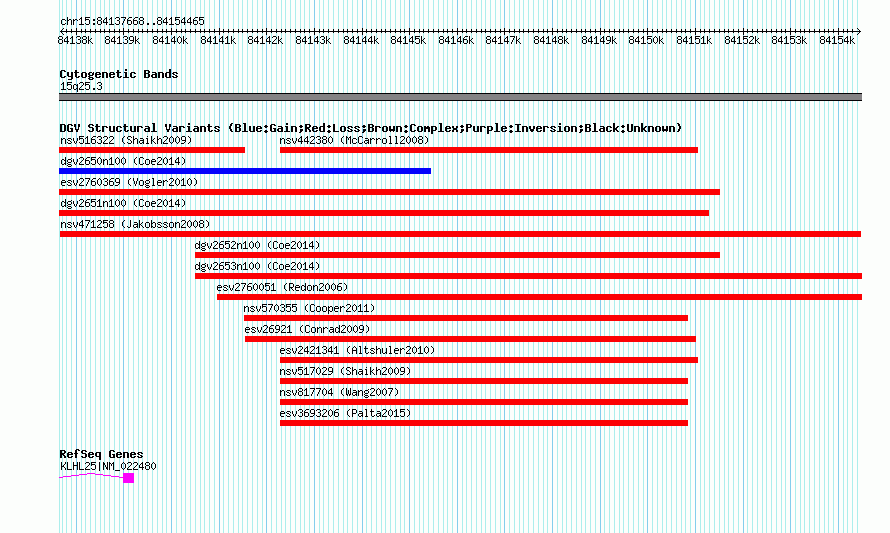Select the nsv442380 (McCarroll2008) variant bar
Image resolution: width=890 pixels, height=533 pixels.
[x=489, y=150]
